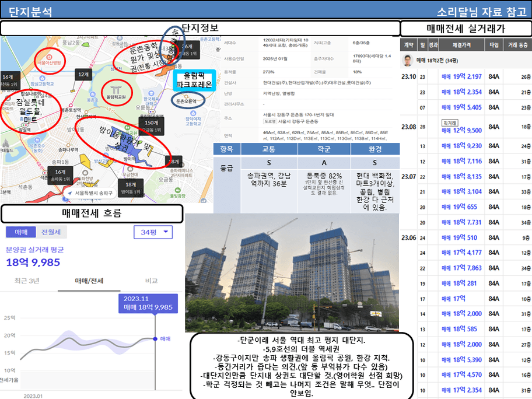Click the 매매 19억 510 price

point(459,237)
